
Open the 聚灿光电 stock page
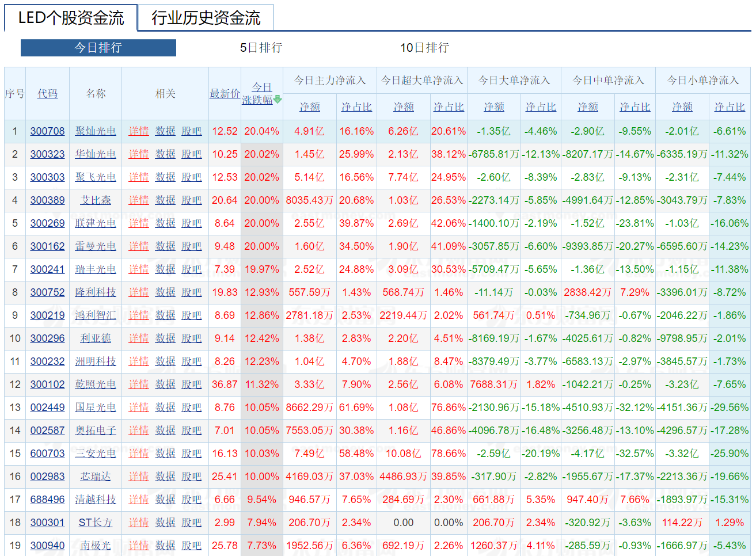click(95, 131)
